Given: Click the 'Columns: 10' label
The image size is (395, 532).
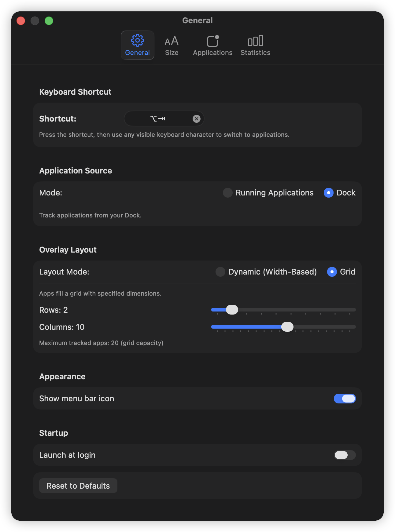Looking at the screenshot, I should (62, 327).
